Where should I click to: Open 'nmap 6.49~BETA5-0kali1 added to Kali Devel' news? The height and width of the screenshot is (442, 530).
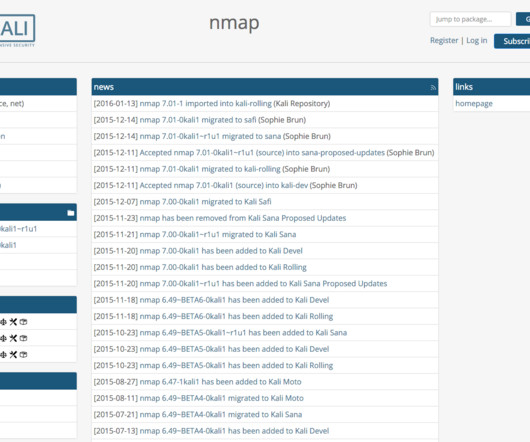click(234, 349)
